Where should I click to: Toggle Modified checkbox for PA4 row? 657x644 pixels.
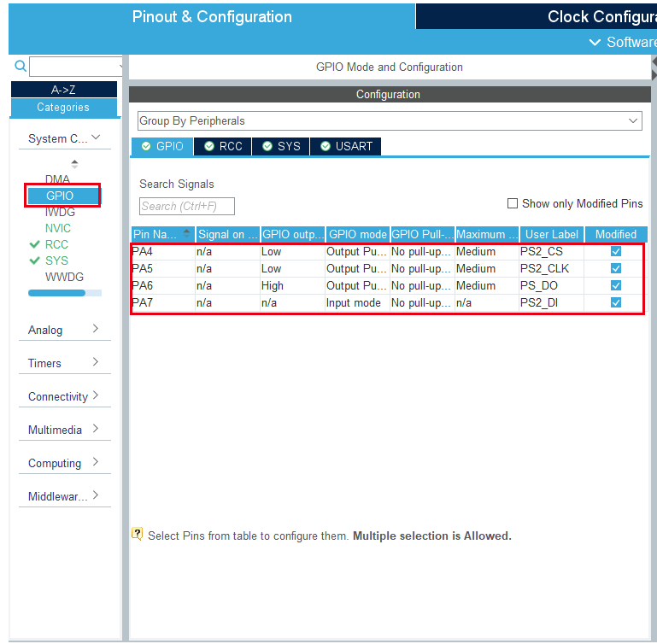615,251
